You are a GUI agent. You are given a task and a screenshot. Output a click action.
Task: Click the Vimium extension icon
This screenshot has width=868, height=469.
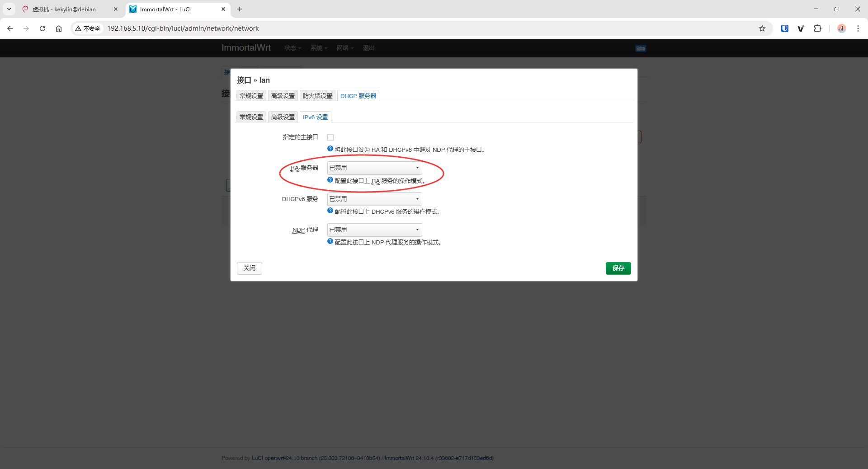coord(801,28)
